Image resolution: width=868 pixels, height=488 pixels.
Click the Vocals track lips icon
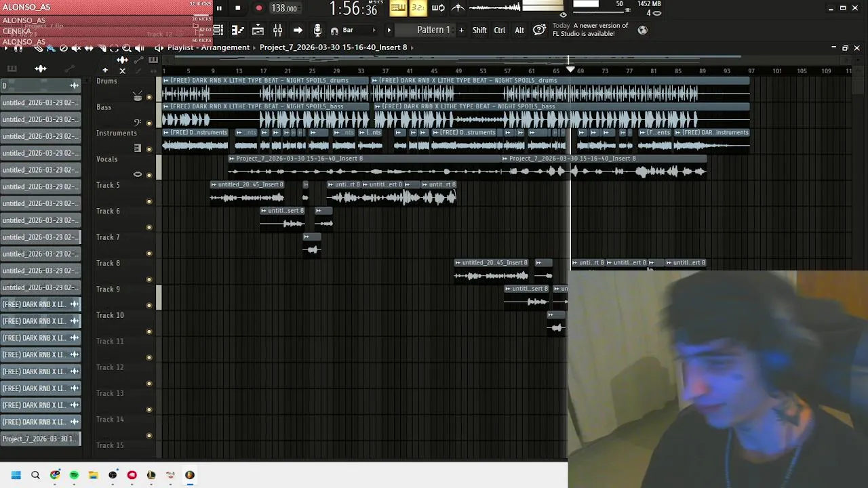pyautogui.click(x=138, y=174)
